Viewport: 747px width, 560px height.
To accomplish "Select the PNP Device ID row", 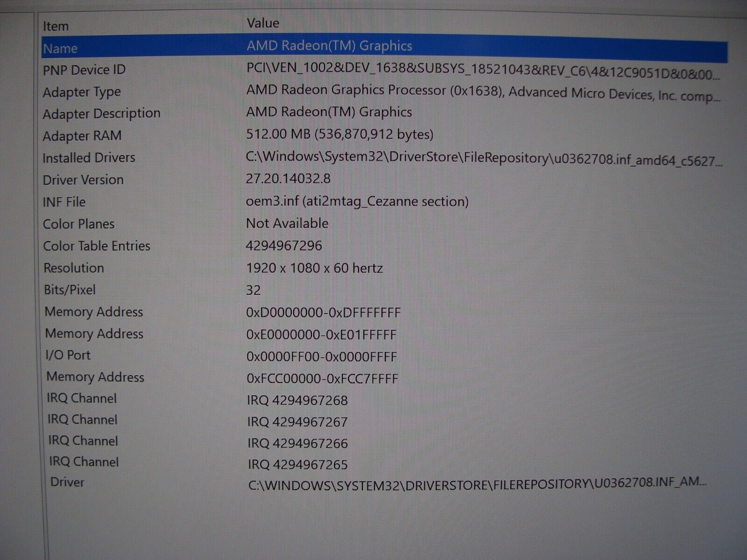I will (84, 70).
